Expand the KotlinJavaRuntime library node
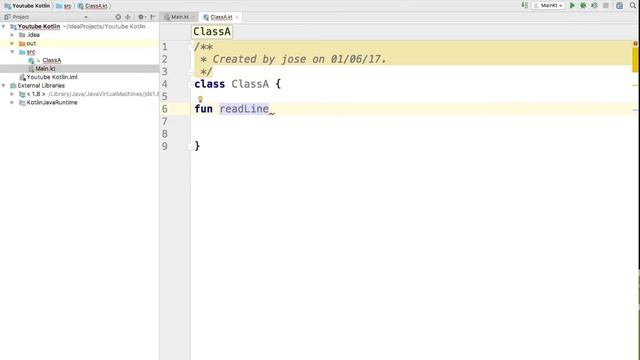This screenshot has width=640, height=360. click(x=12, y=102)
